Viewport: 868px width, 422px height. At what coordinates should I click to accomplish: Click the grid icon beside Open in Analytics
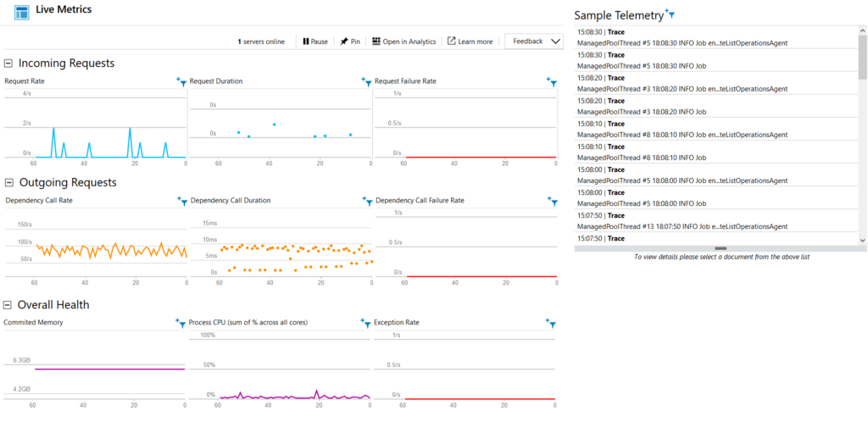pos(376,42)
